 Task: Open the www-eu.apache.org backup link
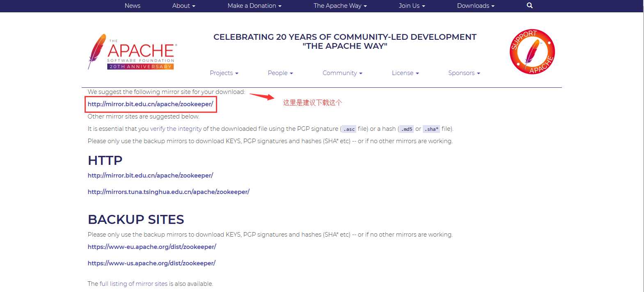(x=151, y=247)
